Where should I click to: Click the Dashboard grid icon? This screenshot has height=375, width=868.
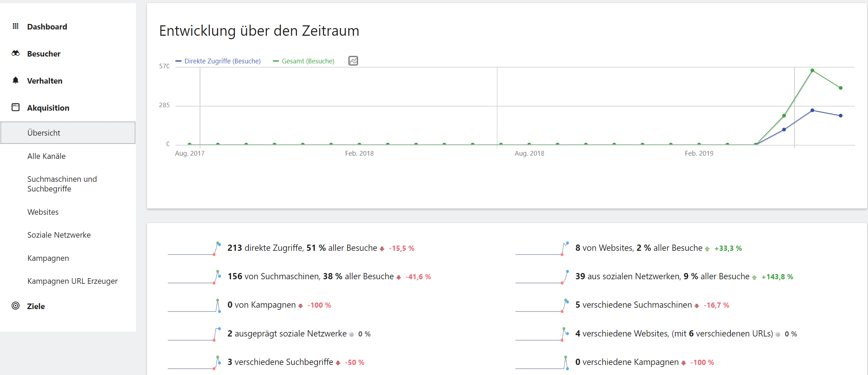(16, 26)
